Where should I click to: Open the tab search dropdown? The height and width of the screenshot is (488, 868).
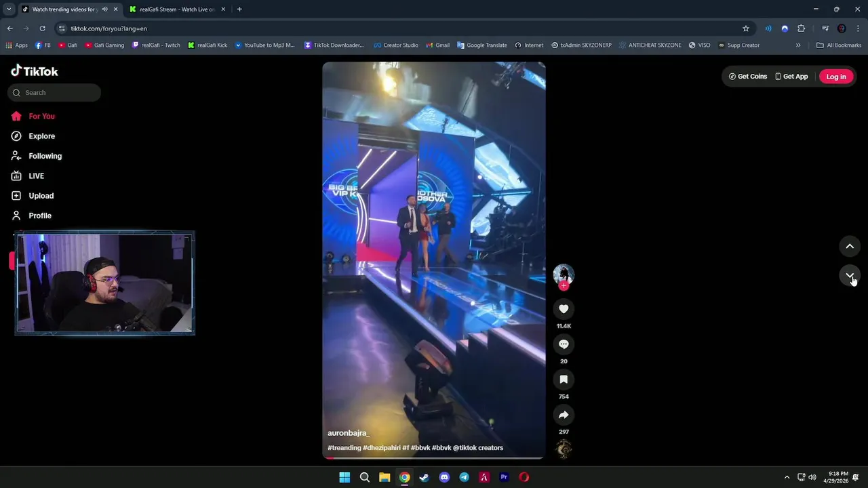pos(9,9)
